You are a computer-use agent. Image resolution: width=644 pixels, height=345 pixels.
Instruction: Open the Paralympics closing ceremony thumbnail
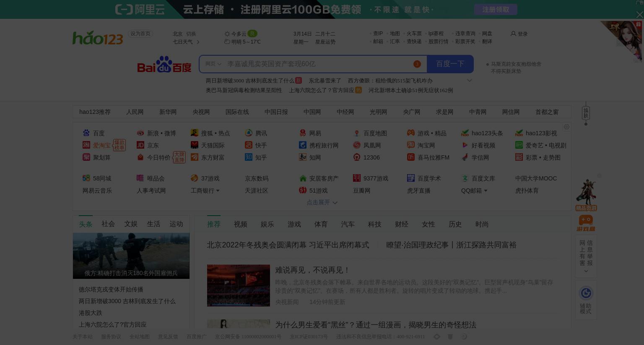click(239, 286)
